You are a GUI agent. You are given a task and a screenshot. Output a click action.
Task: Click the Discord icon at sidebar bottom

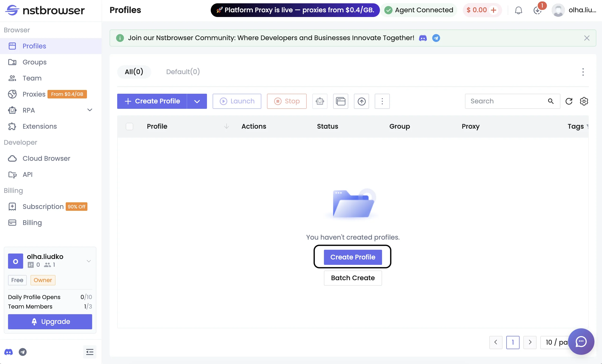tap(8, 352)
